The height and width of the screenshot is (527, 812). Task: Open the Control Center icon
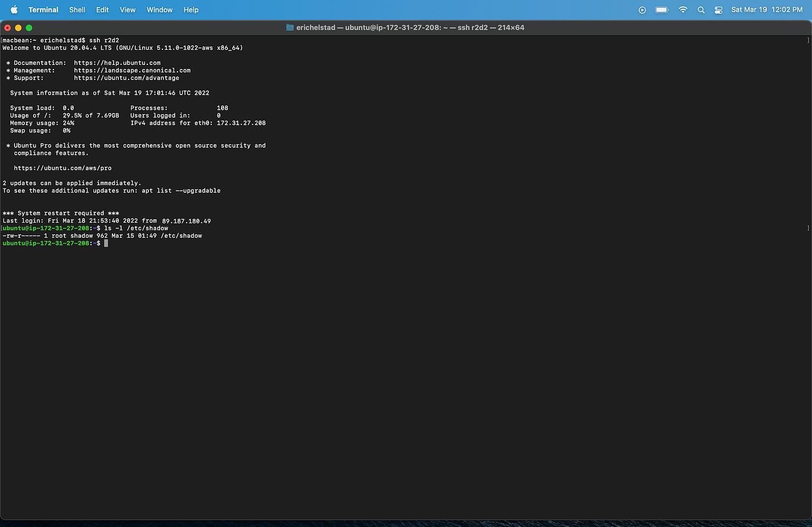point(719,10)
